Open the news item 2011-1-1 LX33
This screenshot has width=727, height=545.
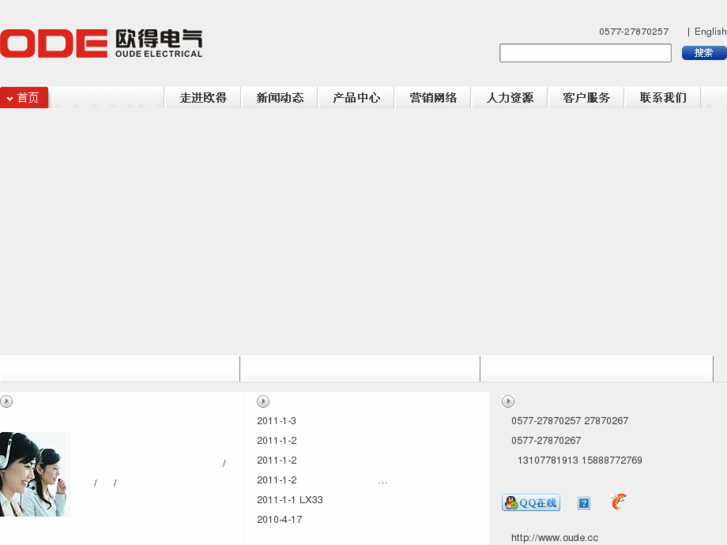point(290,500)
